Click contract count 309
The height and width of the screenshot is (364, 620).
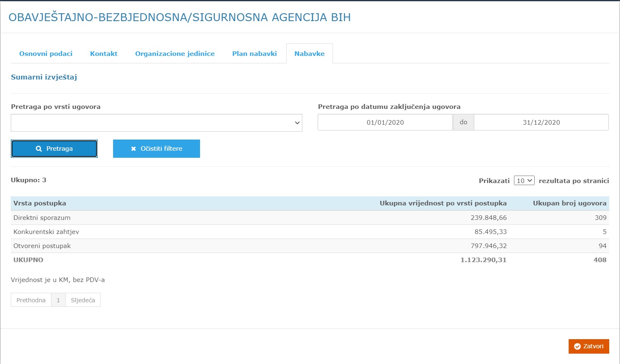coord(601,218)
